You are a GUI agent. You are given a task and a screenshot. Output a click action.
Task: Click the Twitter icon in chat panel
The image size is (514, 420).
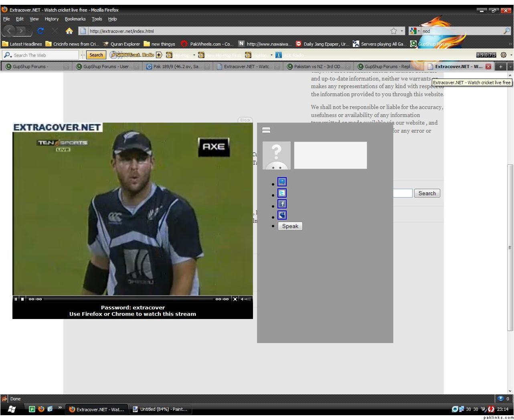tap(282, 193)
